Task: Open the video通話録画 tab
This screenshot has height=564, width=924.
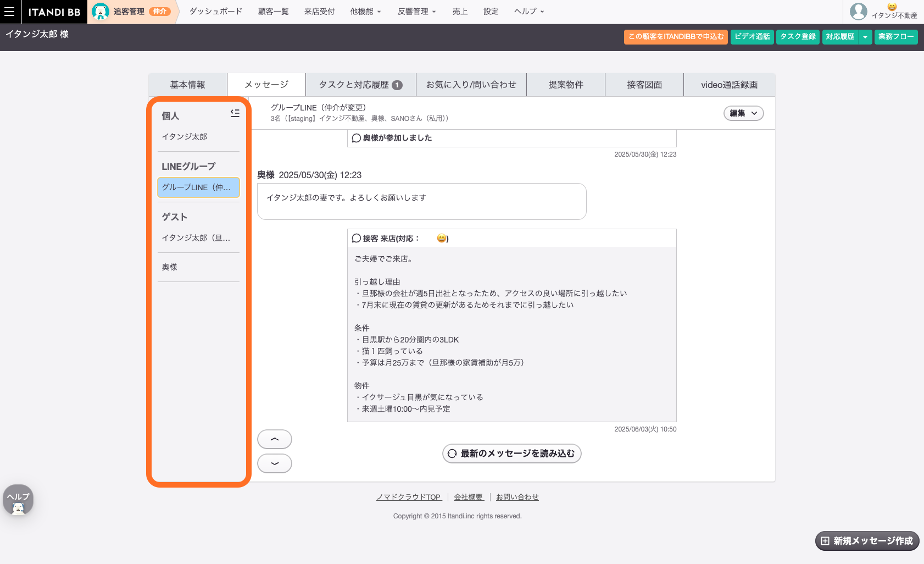Action: click(x=730, y=85)
